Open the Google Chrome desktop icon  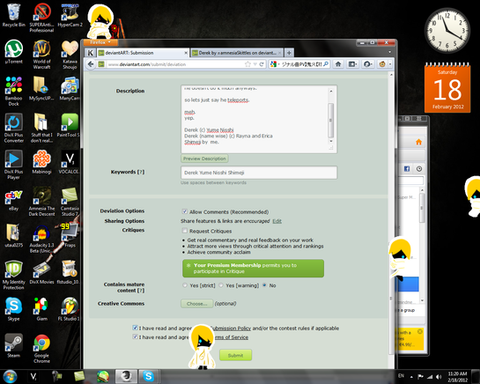[42, 349]
